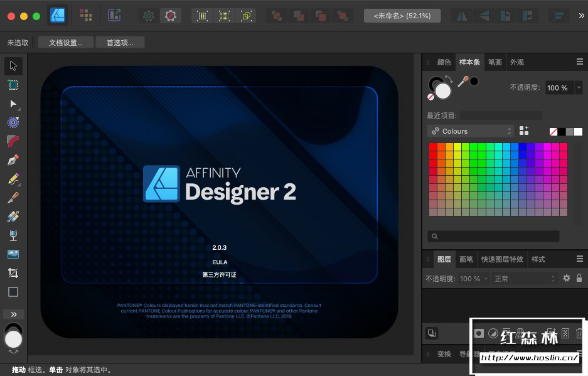The image size is (588, 376).
Task: Pick the Pencil tool
Action: click(x=13, y=179)
